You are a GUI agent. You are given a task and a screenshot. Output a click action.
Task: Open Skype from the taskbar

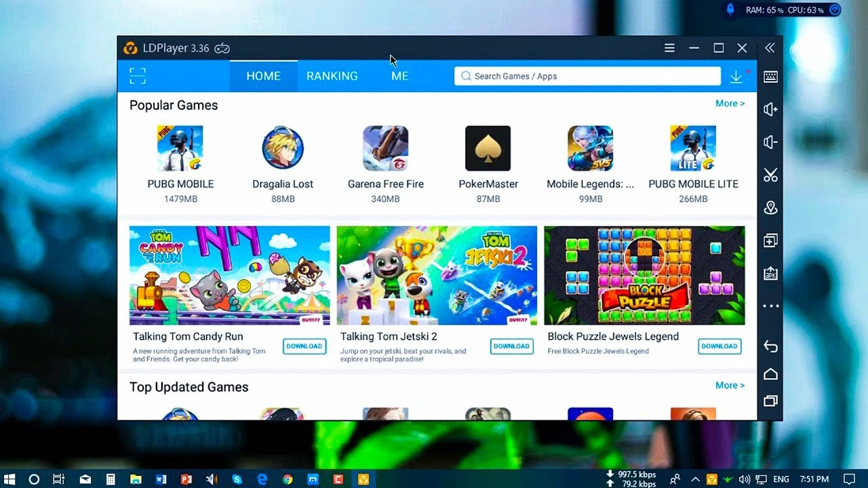point(237,479)
